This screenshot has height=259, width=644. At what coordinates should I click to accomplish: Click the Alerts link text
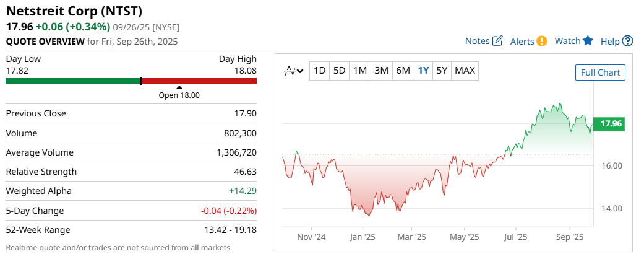point(522,41)
